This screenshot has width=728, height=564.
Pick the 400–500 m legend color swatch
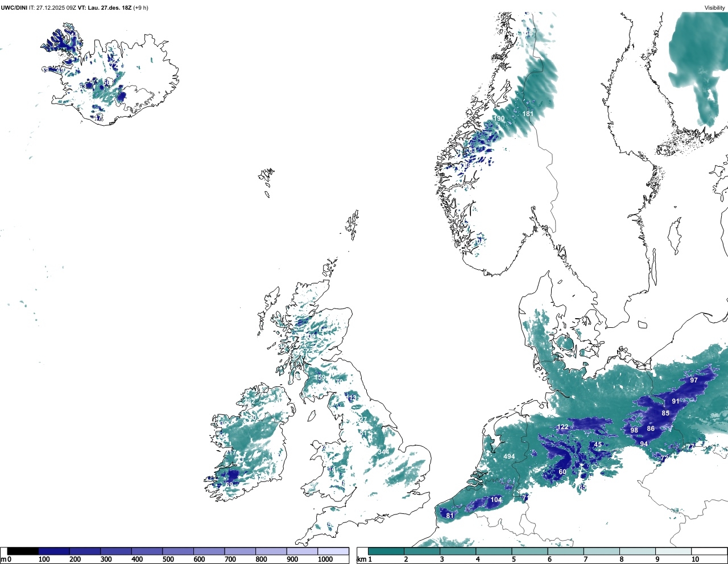pos(147,551)
